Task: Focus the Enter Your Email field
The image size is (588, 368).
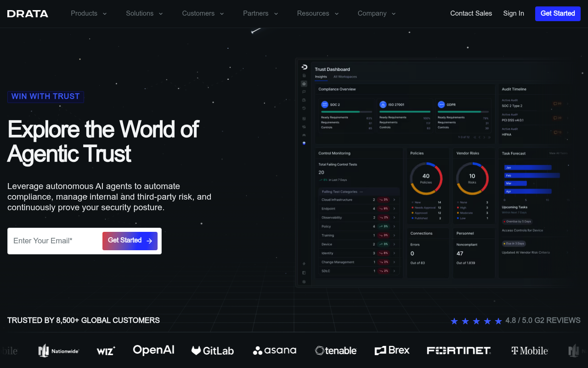Action: [55, 241]
